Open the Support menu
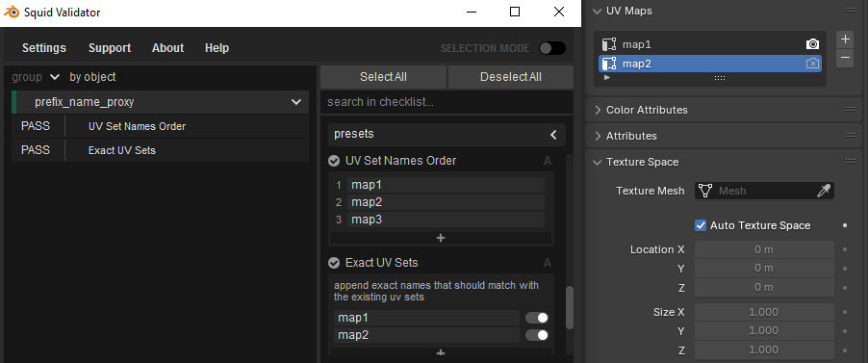 (110, 48)
